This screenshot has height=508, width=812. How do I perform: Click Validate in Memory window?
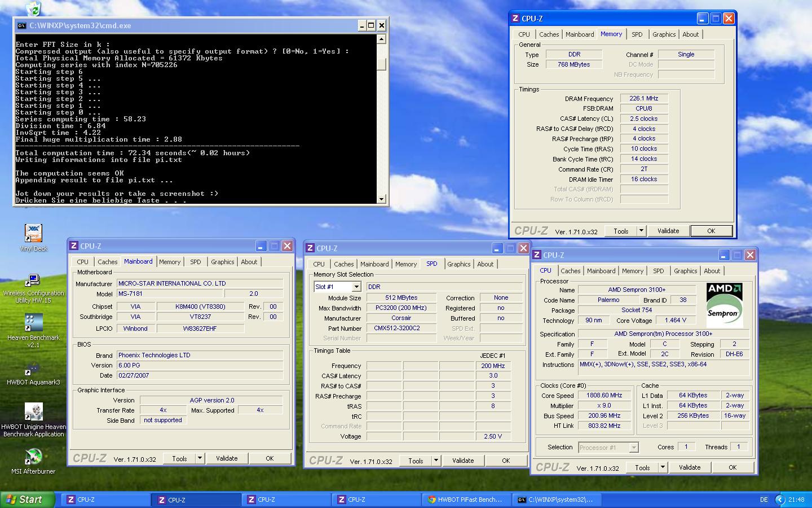pyautogui.click(x=668, y=231)
